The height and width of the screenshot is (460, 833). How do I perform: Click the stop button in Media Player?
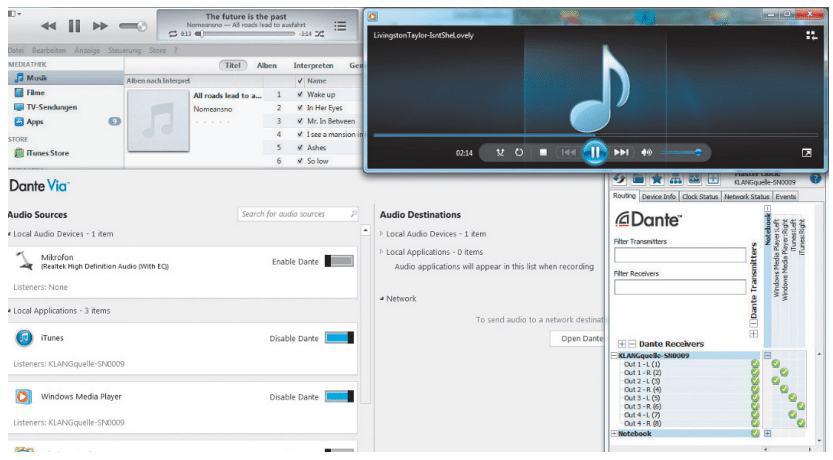(543, 153)
